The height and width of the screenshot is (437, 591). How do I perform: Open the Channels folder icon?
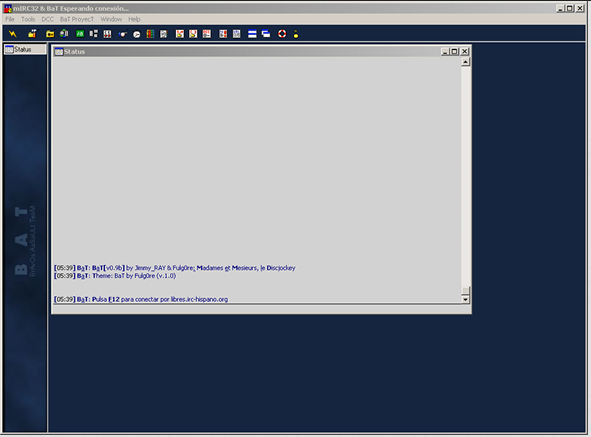pyautogui.click(x=50, y=34)
